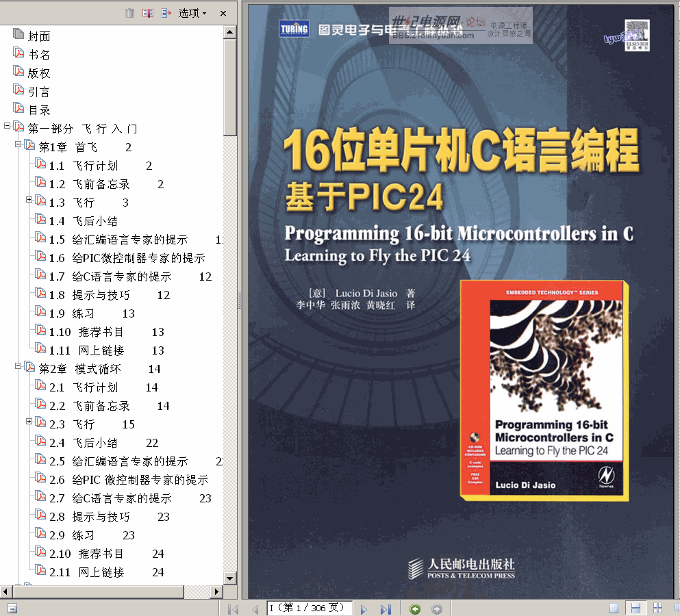Click the PDF icon beside 2.2 飞前备忘录

click(40, 404)
